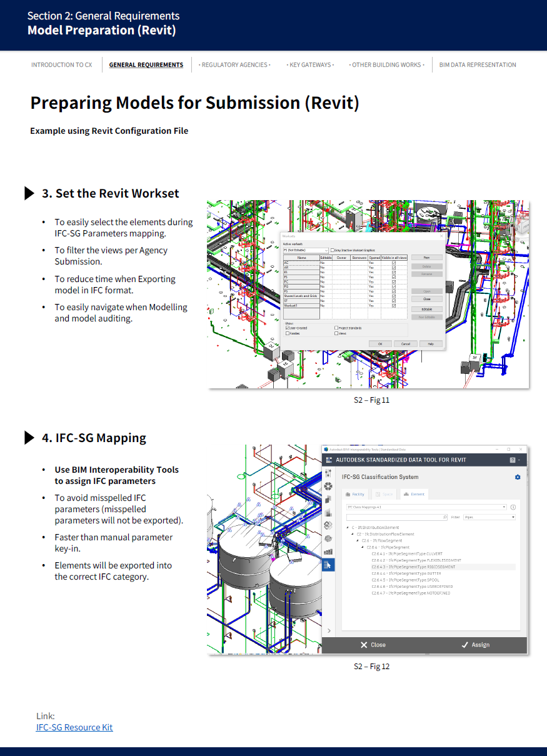Select the highlighted Standardized Data list-cursor icon
The height and width of the screenshot is (756, 547).
(x=328, y=565)
